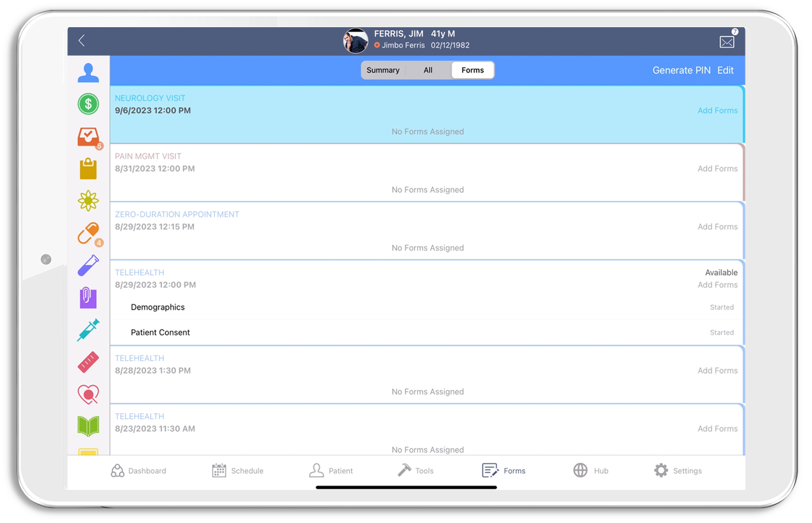Open the purple test tube labs icon

[88, 265]
